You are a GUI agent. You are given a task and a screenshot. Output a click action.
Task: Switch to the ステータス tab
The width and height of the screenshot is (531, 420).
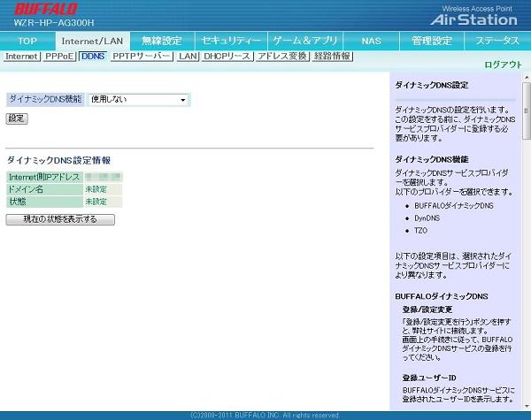point(497,41)
